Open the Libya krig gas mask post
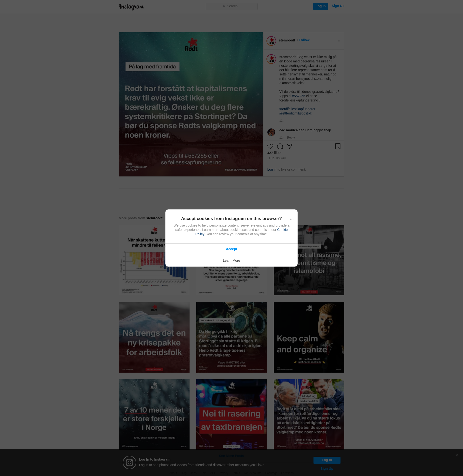The image size is (463, 476). [231, 337]
